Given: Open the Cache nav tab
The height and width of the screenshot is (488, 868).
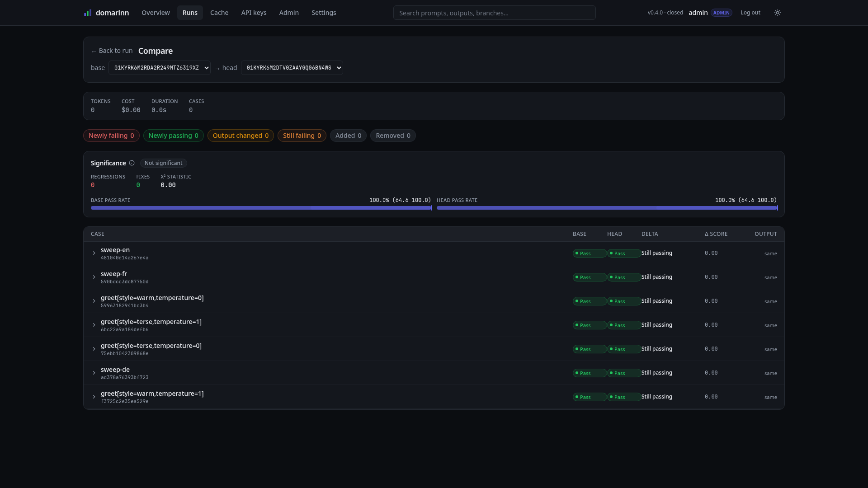Looking at the screenshot, I should 219,13.
